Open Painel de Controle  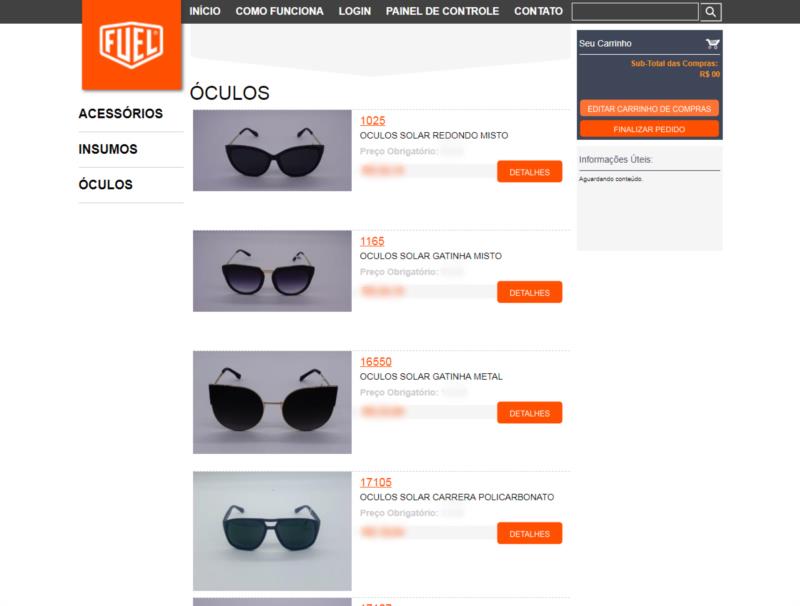click(442, 11)
